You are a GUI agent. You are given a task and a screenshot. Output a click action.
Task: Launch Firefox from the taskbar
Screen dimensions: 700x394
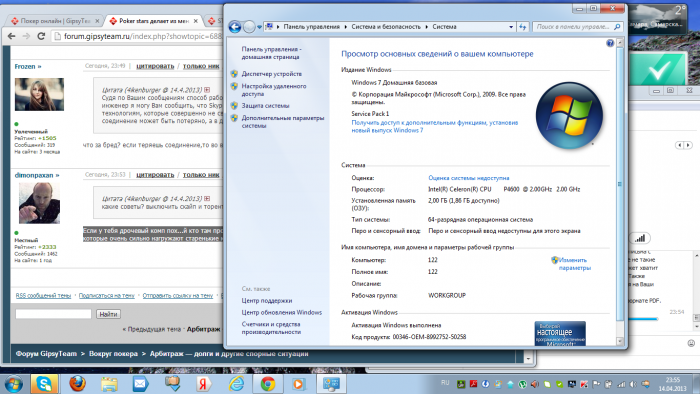pos(77,384)
